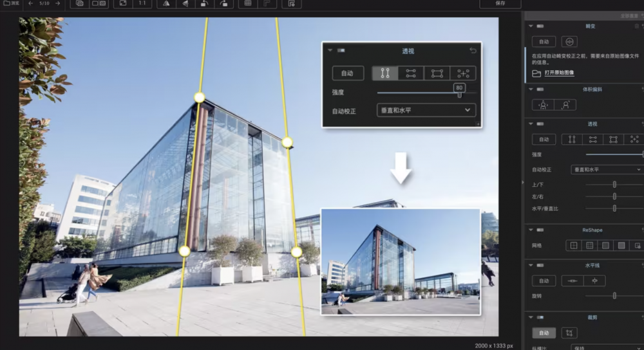Screen dimensions: 644x350
Task: Select the coarsest ReShape grid (网格)
Action: (x=574, y=245)
